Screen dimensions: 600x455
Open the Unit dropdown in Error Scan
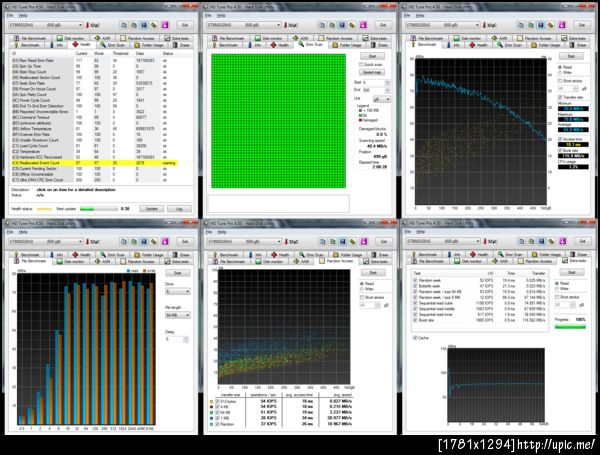coord(381,99)
